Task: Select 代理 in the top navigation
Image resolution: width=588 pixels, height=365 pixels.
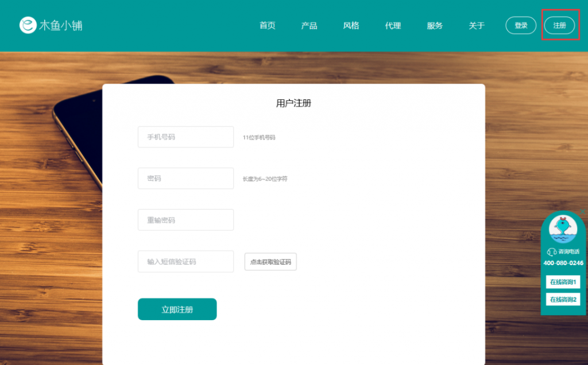Action: point(393,25)
